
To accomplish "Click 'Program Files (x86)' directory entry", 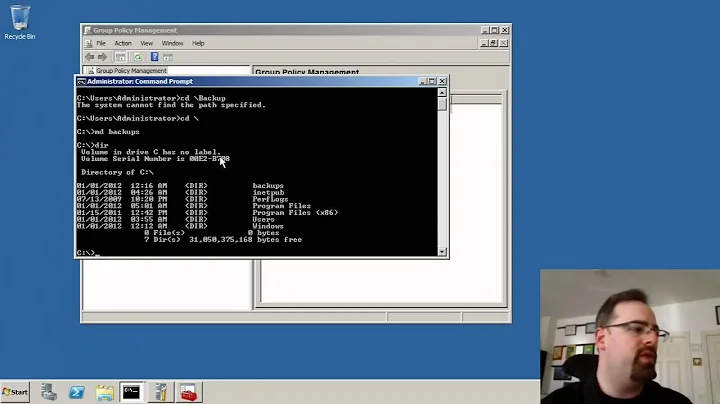I will [x=295, y=213].
